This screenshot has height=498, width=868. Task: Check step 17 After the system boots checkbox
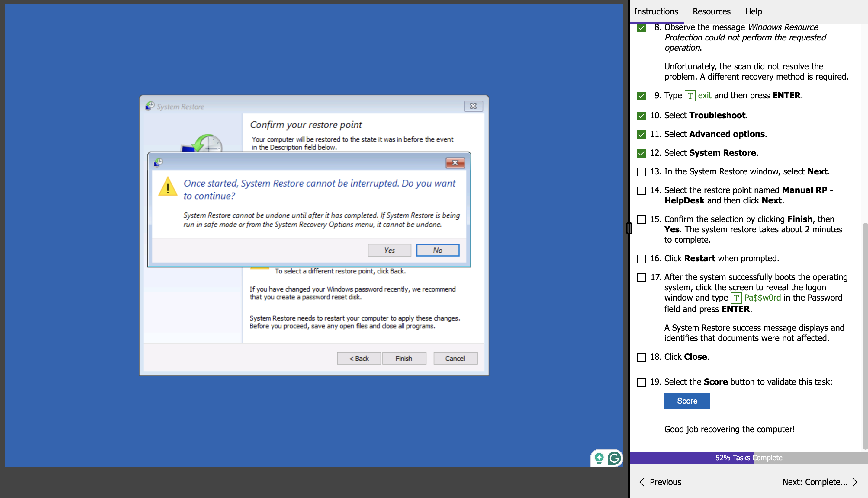coord(641,277)
